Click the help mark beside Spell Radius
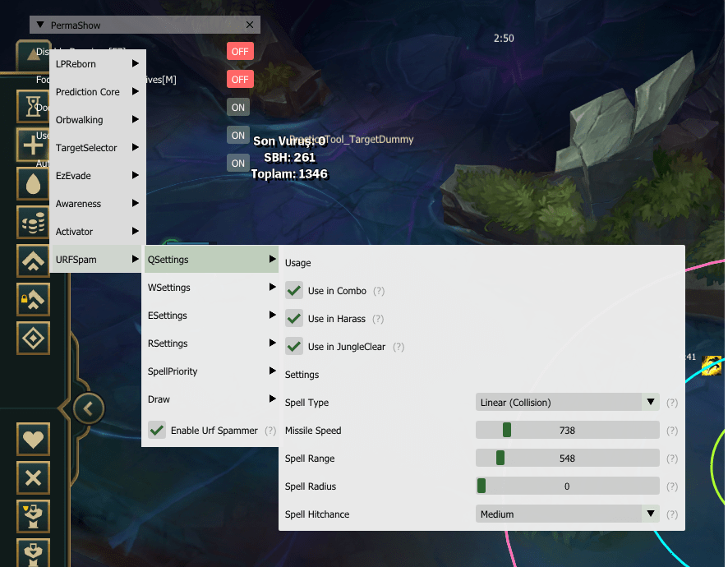This screenshot has height=567, width=728. (672, 486)
